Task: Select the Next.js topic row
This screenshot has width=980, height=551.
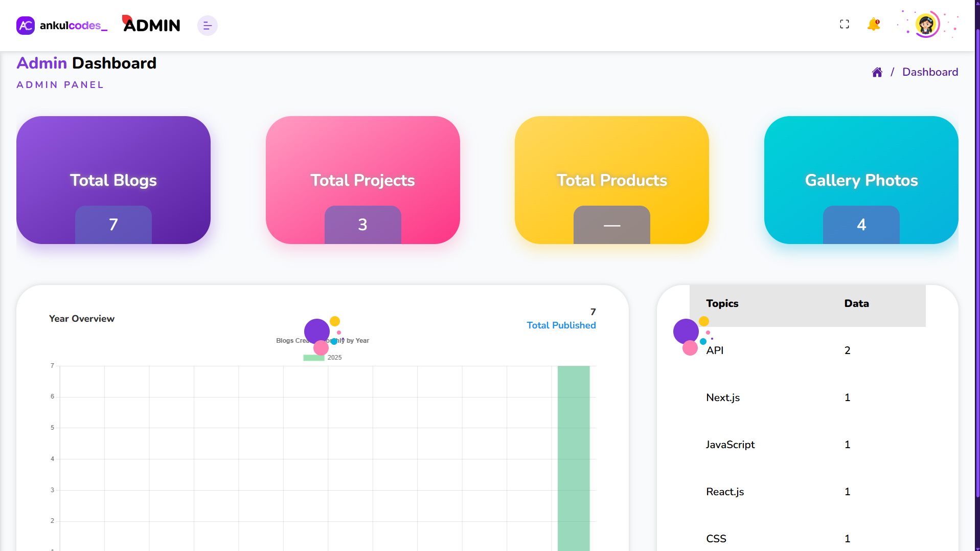Action: coord(808,398)
